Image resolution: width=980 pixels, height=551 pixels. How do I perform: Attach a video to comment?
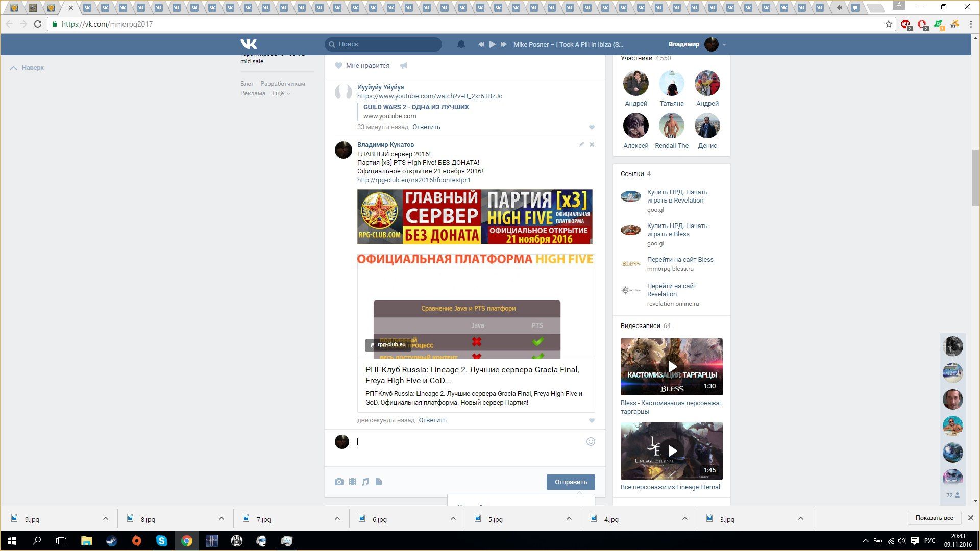coord(352,482)
